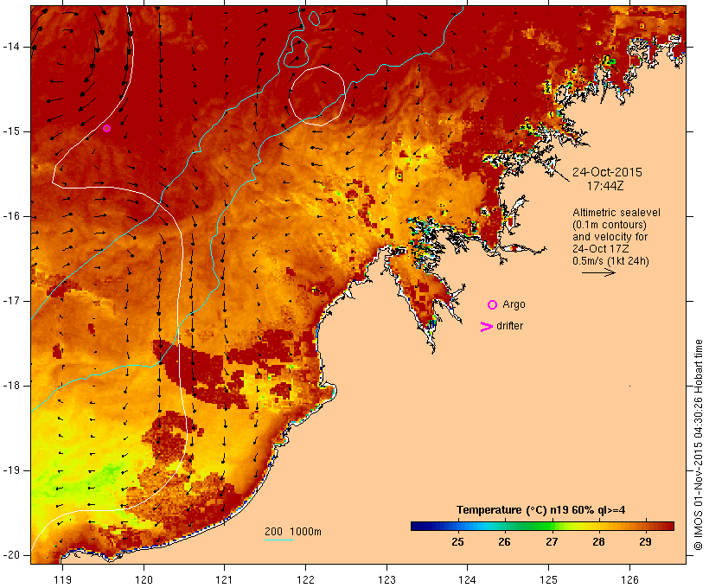Click the 'Argo' legend label
The height and width of the screenshot is (588, 709).
(514, 304)
